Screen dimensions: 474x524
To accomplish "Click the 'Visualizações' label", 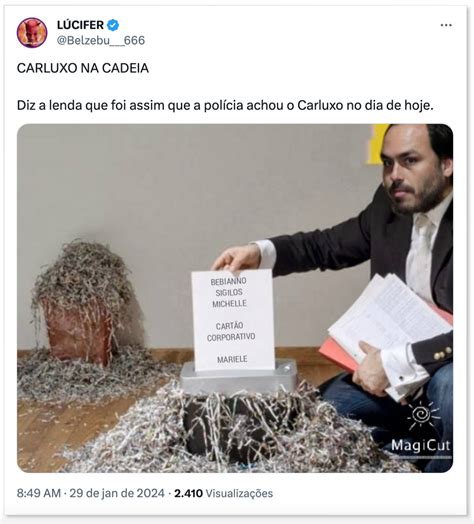I will [x=239, y=493].
